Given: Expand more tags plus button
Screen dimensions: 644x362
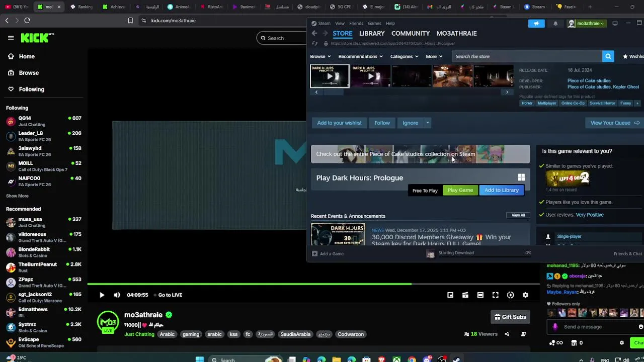Looking at the screenshot, I should [x=637, y=103].
